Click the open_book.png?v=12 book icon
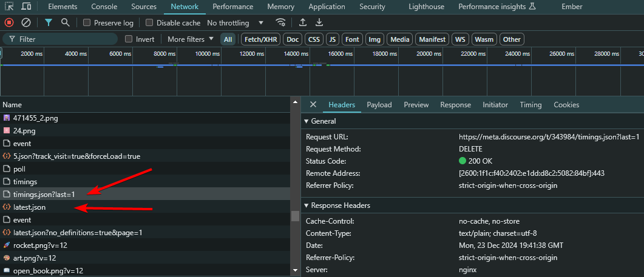The height and width of the screenshot is (277, 644). click(7, 271)
